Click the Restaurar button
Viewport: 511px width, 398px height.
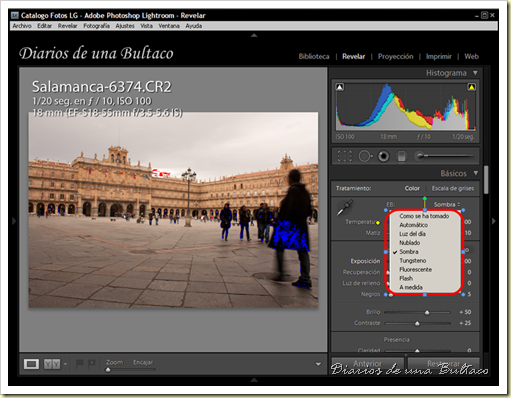(x=443, y=363)
